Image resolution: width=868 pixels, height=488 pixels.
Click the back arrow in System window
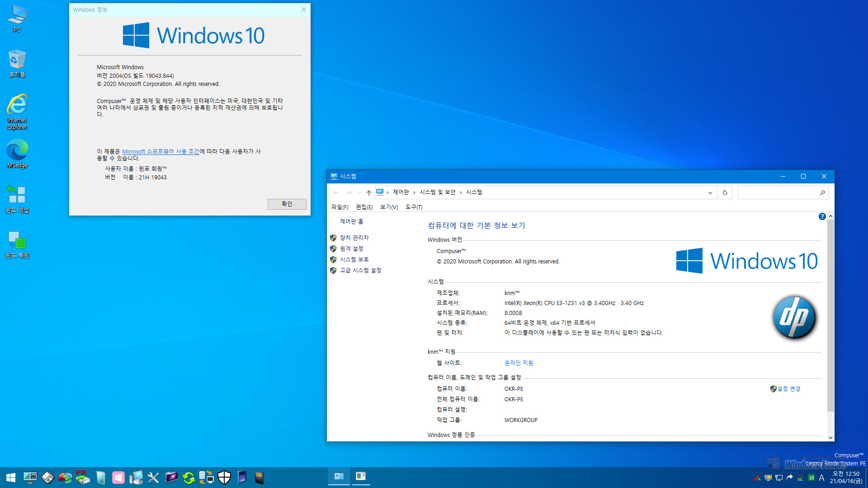[335, 192]
